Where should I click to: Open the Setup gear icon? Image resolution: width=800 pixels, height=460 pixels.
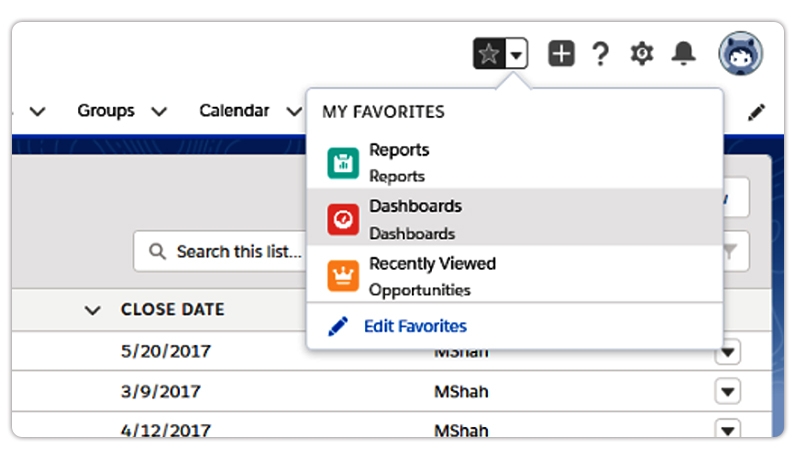click(641, 54)
